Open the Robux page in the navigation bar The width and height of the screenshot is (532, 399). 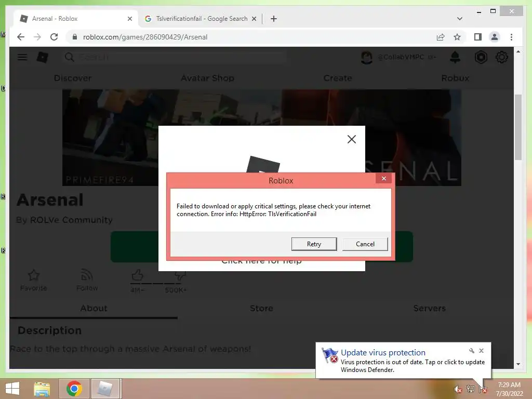(x=455, y=78)
